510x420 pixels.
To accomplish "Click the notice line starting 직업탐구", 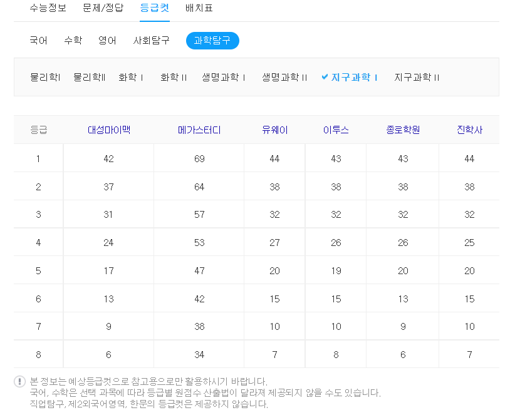I will [148, 404].
